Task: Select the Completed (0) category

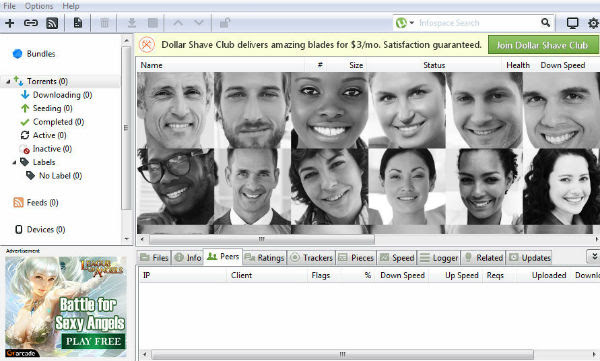Action: pos(58,122)
